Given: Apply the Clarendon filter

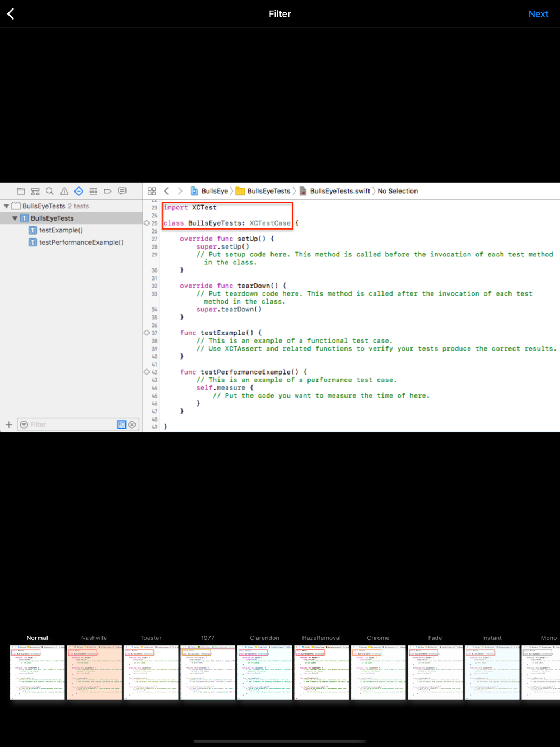Looking at the screenshot, I should [x=265, y=672].
